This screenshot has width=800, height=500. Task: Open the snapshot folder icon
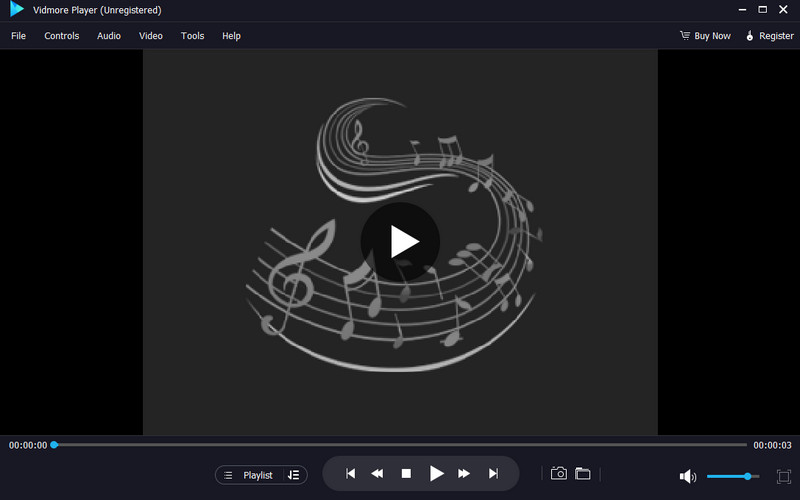pos(583,473)
